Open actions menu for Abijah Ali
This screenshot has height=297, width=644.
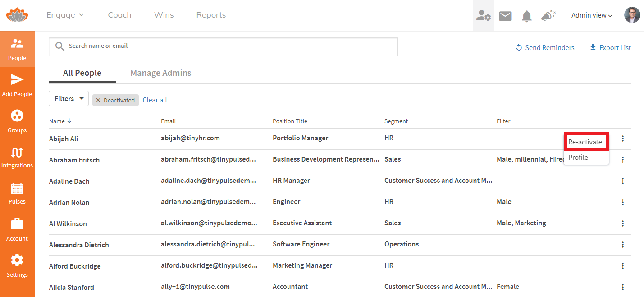[x=623, y=139]
